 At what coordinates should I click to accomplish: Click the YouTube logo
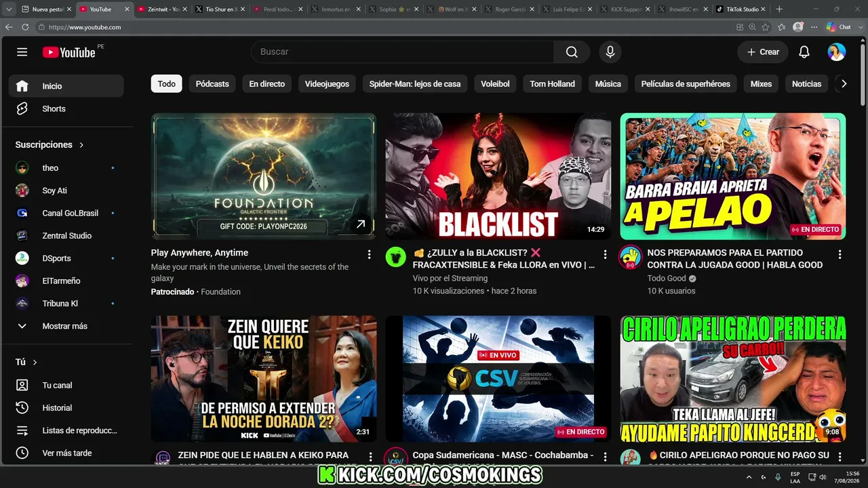point(68,52)
